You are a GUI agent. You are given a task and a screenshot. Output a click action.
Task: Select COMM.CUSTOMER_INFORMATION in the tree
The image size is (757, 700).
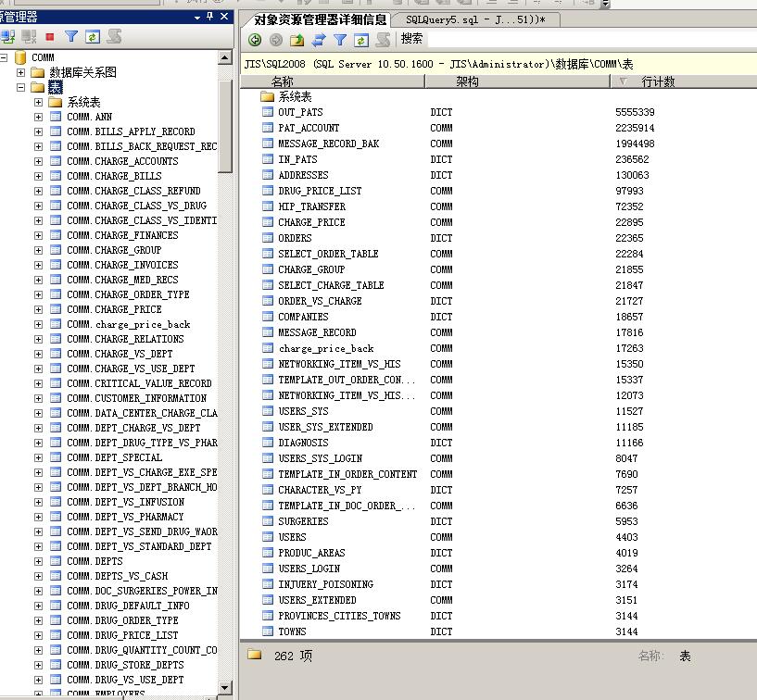[x=136, y=398]
